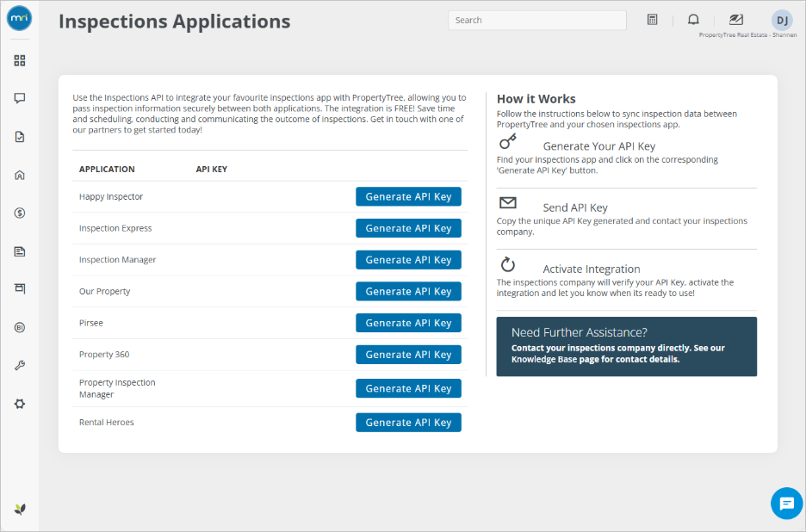The height and width of the screenshot is (532, 806).
Task: Generate API Key for Rental Heroes
Action: [408, 423]
